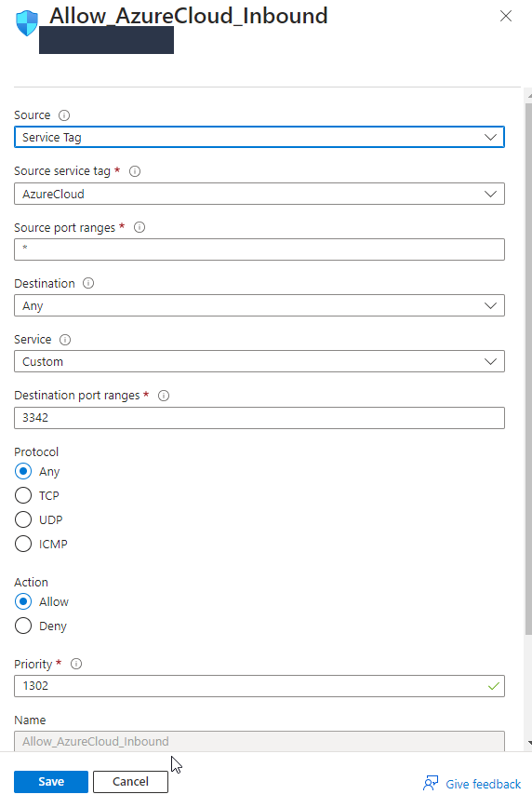Open the Source dropdown showing Service Tag
The height and width of the screenshot is (808, 532).
[259, 137]
